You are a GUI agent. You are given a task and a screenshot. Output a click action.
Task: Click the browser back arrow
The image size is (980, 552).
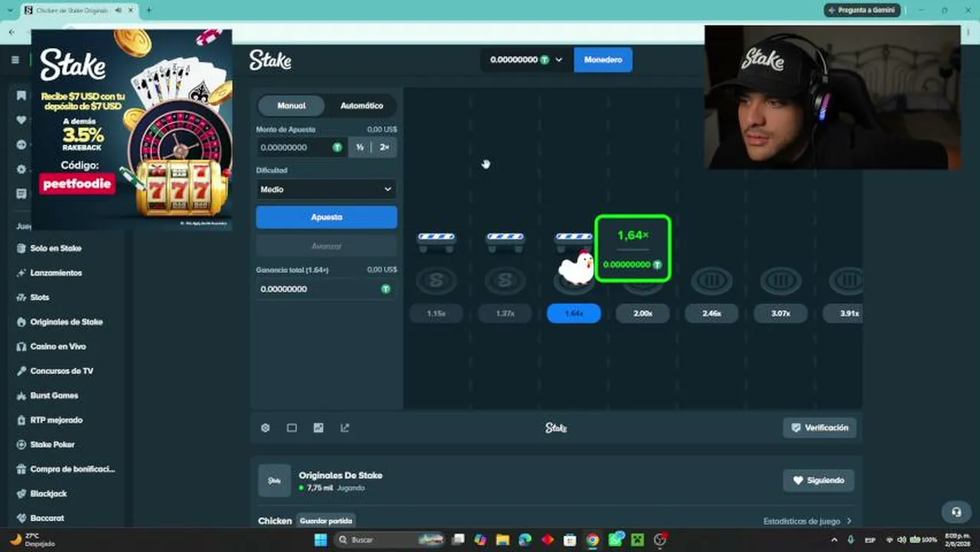[x=12, y=32]
